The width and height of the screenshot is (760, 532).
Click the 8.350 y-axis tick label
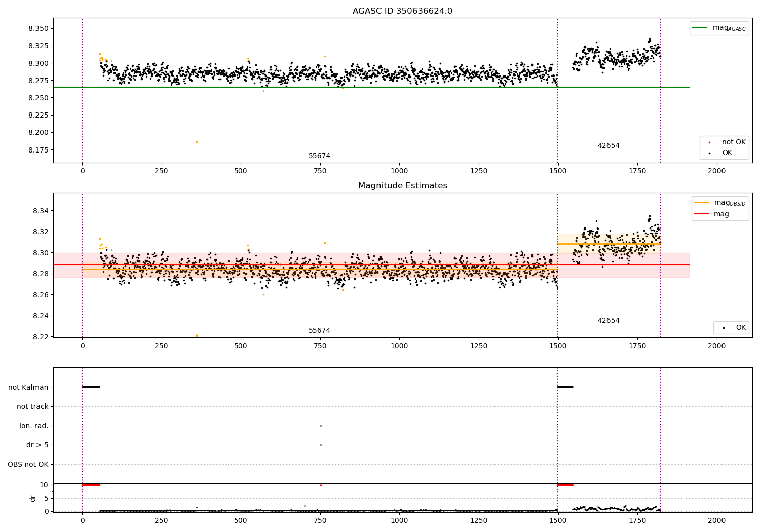[x=39, y=28]
